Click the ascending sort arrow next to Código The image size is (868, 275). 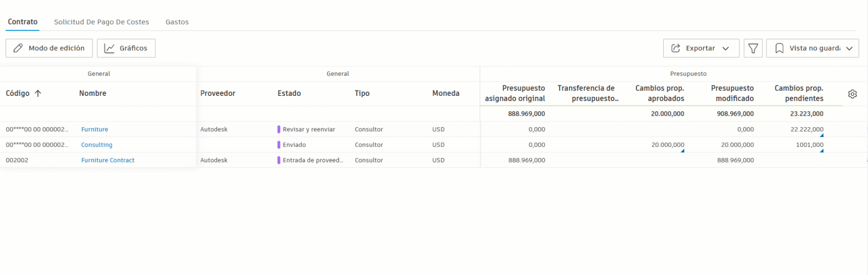38,93
